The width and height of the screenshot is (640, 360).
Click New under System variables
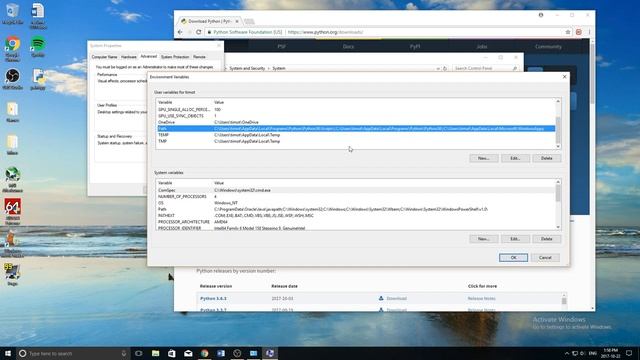click(484, 239)
